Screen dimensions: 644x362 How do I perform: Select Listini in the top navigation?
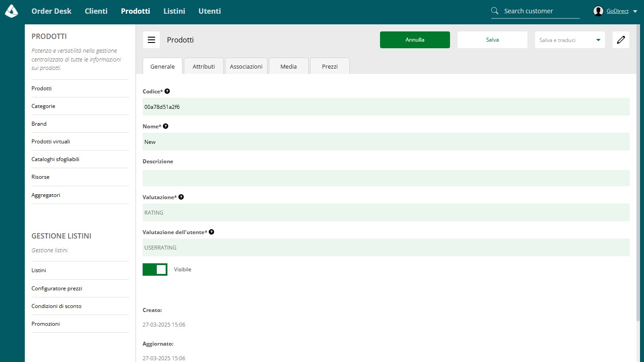point(174,11)
